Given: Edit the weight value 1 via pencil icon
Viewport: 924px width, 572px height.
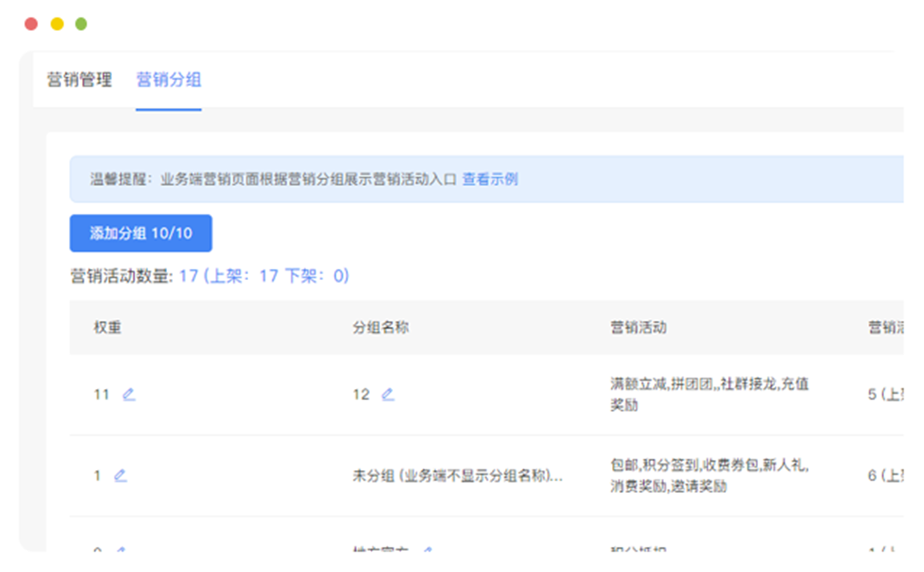Looking at the screenshot, I should click(x=120, y=476).
